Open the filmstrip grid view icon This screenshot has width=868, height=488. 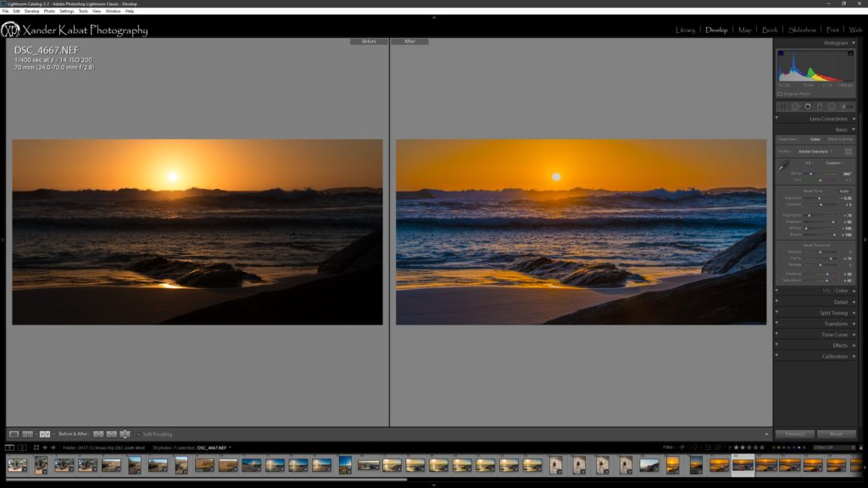37,447
